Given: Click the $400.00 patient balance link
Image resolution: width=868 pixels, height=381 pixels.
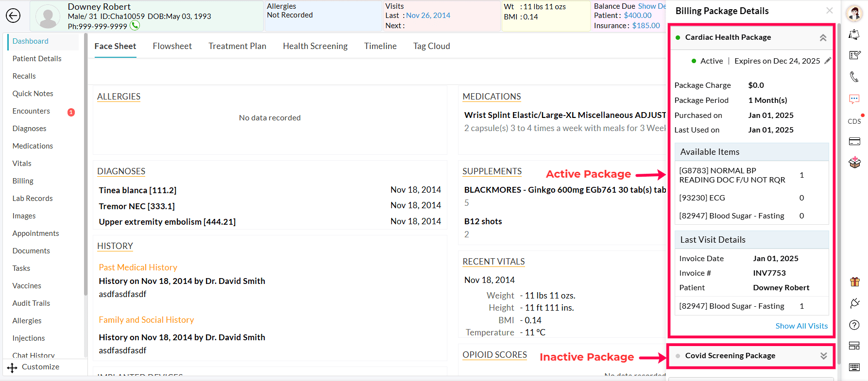Looking at the screenshot, I should coord(638,16).
